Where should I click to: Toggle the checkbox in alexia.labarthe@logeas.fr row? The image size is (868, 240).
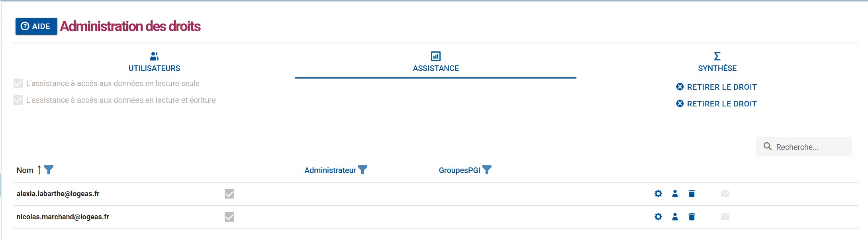tap(229, 194)
